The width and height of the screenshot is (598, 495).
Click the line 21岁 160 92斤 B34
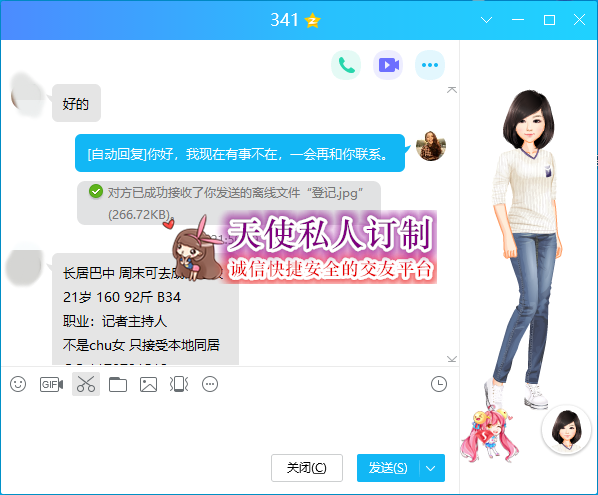[x=122, y=297]
